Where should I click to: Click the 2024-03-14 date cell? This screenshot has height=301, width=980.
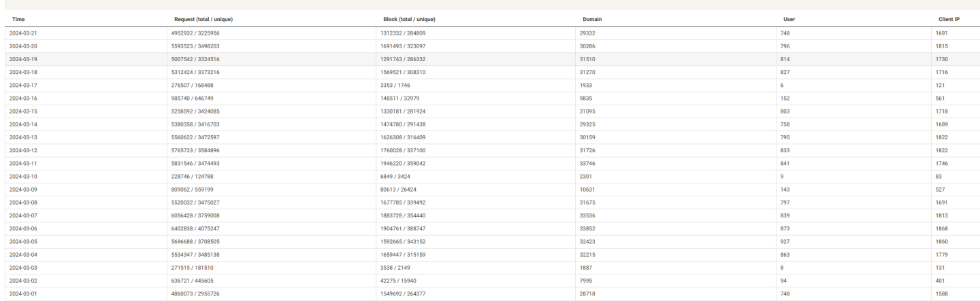[x=23, y=124]
